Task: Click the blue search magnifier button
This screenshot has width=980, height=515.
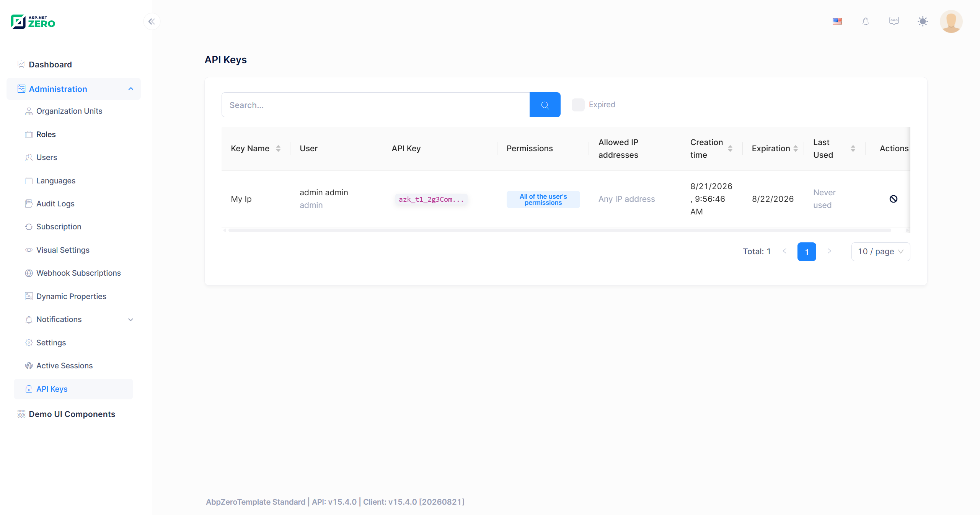Action: point(545,105)
